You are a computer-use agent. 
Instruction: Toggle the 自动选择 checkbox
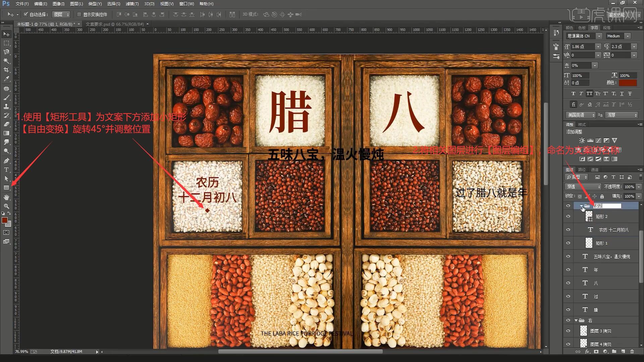click(x=26, y=14)
